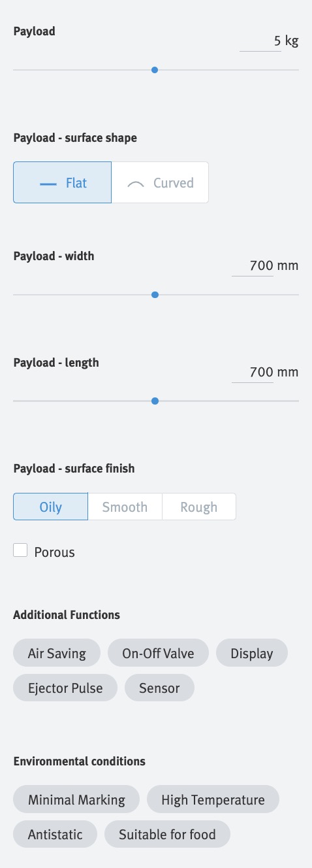Toggle the Air Saving function chip
The height and width of the screenshot is (868, 312).
pos(57,653)
